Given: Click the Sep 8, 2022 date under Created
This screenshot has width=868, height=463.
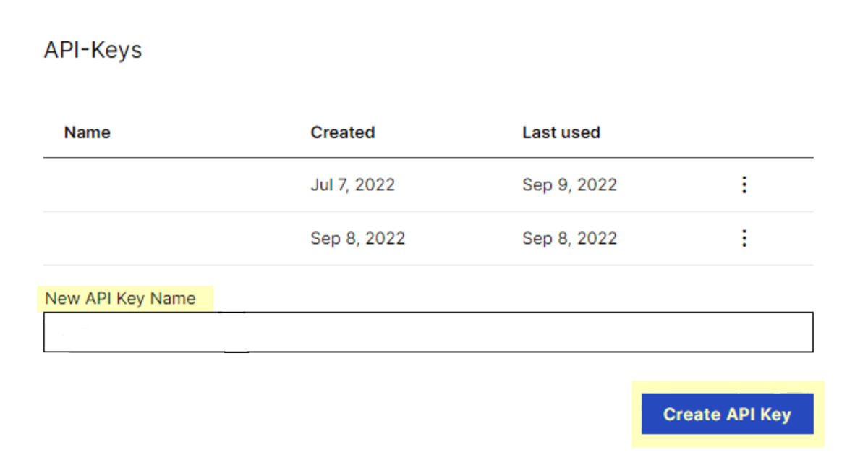Looking at the screenshot, I should 357,239.
